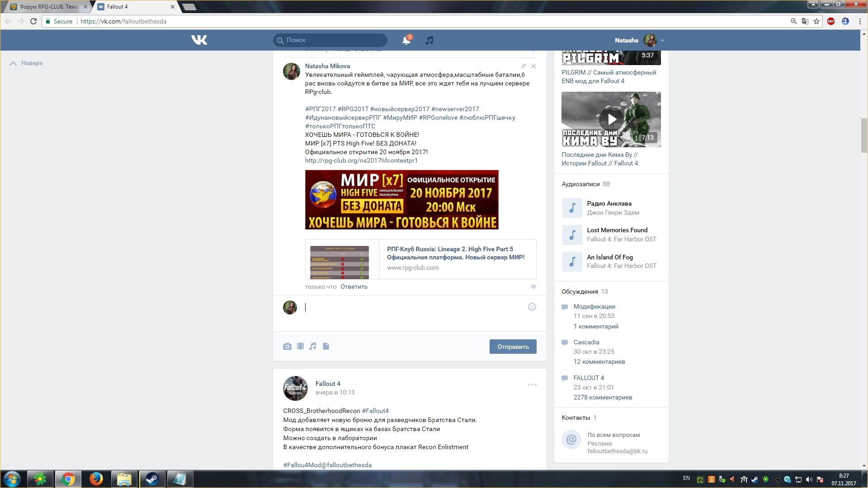Screen dimensions: 868x488
Task: Click the VK logo in the header
Action: (x=199, y=40)
